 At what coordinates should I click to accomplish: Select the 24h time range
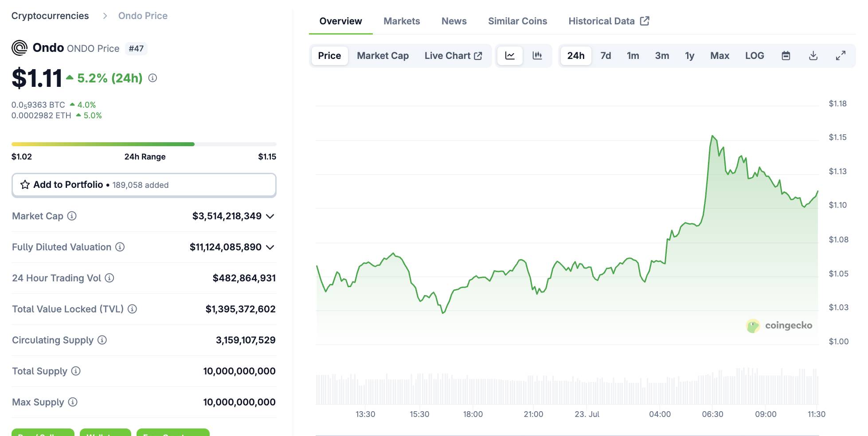[x=576, y=56]
